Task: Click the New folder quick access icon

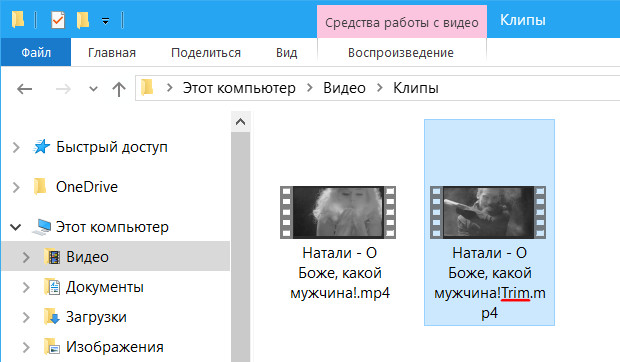Action: point(83,20)
